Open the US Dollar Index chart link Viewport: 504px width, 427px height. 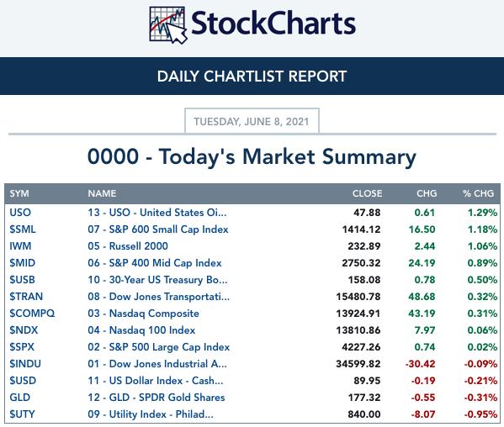[x=156, y=381]
